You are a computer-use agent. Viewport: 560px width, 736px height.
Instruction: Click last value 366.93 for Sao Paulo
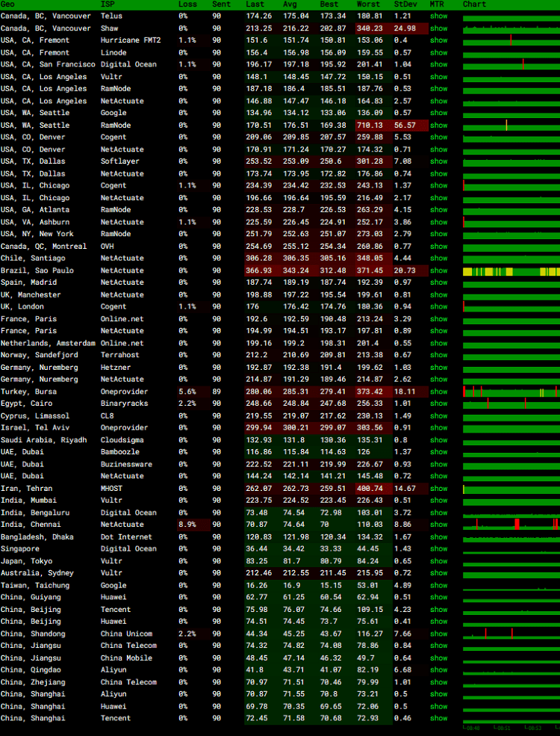(x=258, y=270)
